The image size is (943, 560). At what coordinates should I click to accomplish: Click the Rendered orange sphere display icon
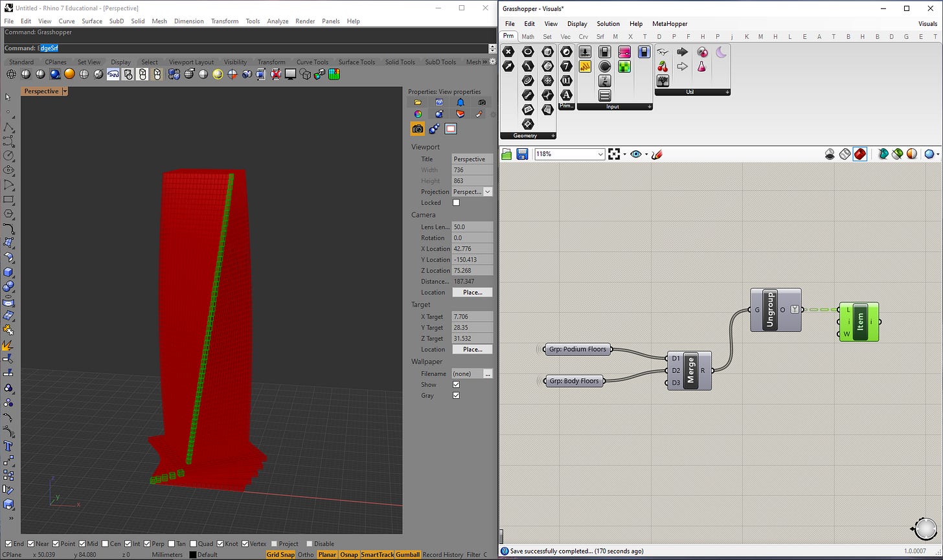point(69,74)
